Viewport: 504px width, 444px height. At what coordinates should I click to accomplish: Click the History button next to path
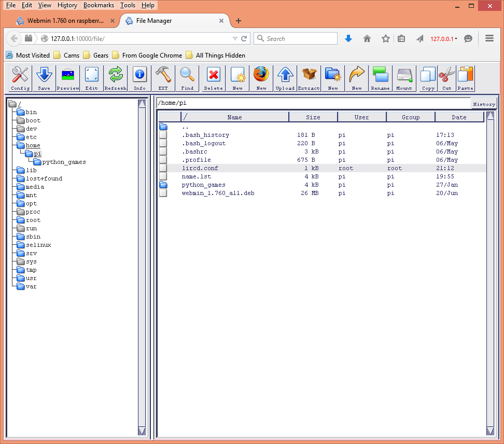point(484,104)
